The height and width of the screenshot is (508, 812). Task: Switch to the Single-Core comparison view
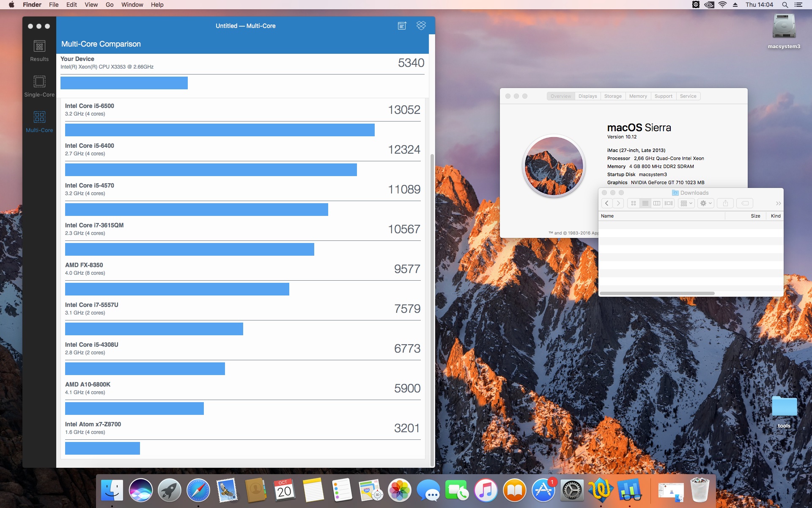click(x=39, y=86)
